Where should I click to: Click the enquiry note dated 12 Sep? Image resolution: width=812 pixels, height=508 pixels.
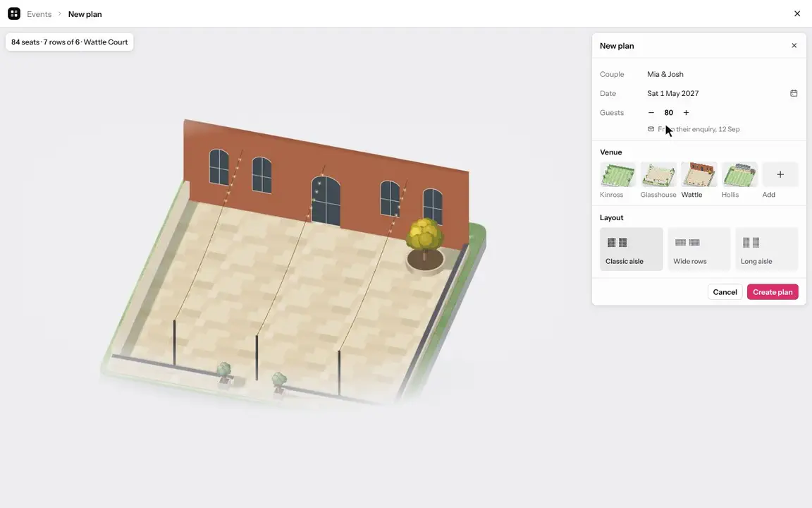699,129
